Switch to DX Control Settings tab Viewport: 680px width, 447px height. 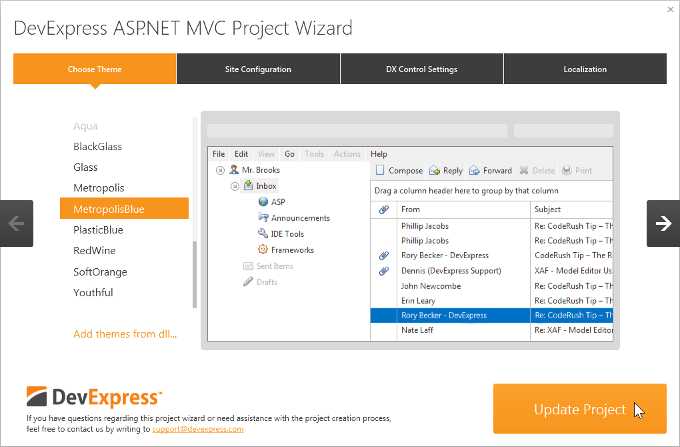point(422,69)
